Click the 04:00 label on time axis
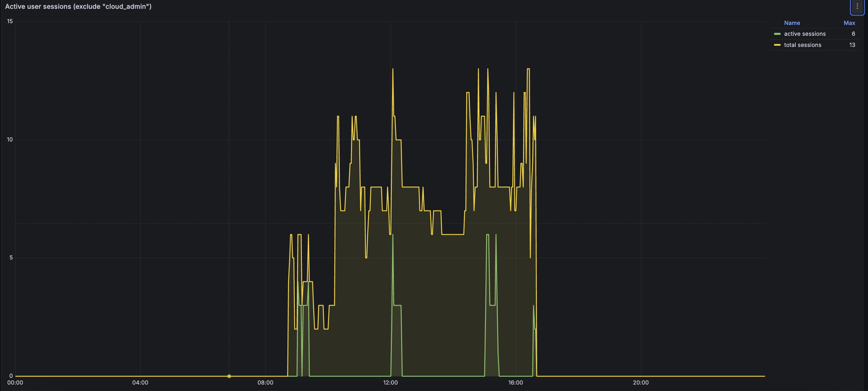868x391 pixels. click(x=140, y=382)
